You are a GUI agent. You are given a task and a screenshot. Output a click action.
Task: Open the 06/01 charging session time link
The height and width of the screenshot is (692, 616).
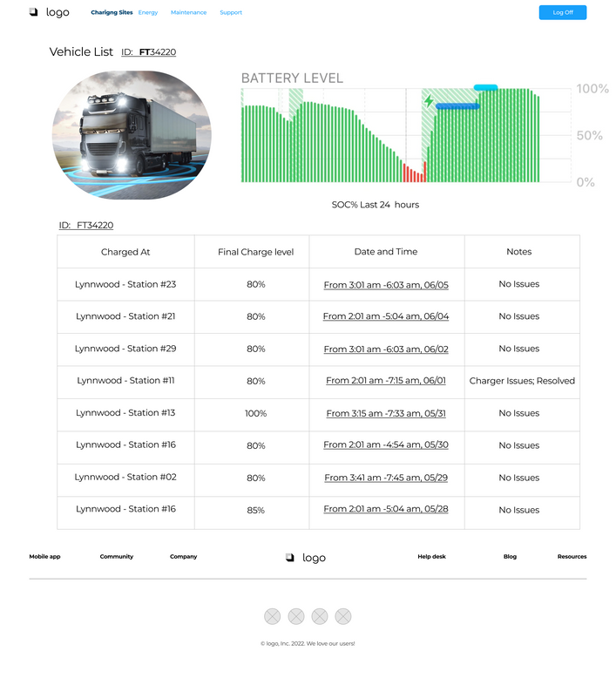tap(386, 380)
